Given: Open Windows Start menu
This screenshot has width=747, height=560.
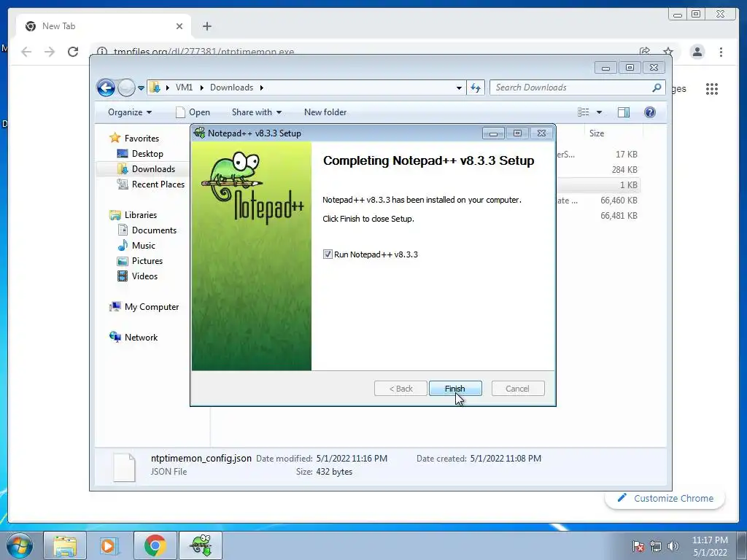Looking at the screenshot, I should 20,545.
